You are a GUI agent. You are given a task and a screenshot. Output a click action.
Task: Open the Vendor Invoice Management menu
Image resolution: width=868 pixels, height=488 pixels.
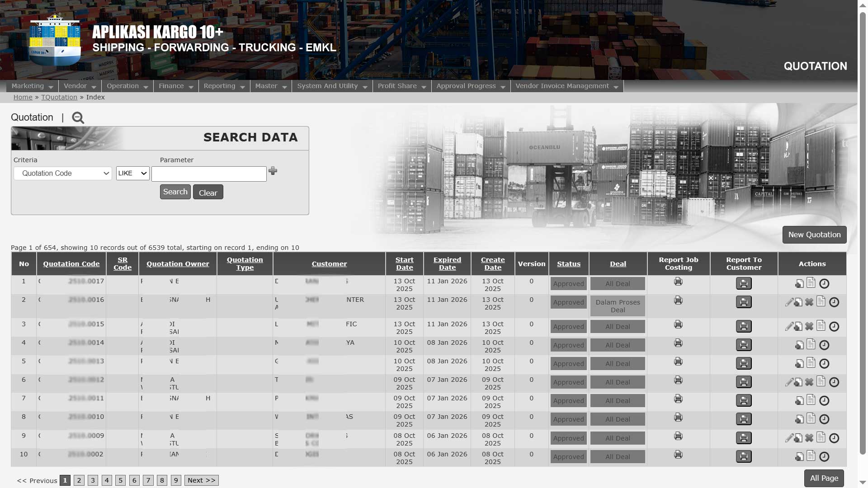click(566, 86)
